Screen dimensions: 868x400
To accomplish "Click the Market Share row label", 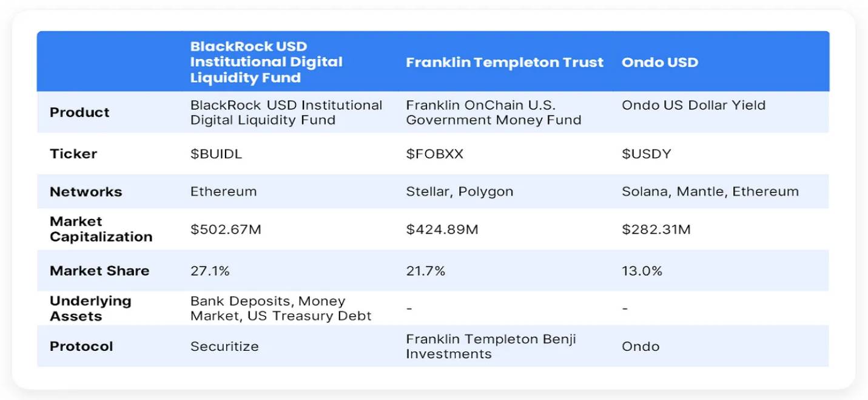I will coord(99,271).
